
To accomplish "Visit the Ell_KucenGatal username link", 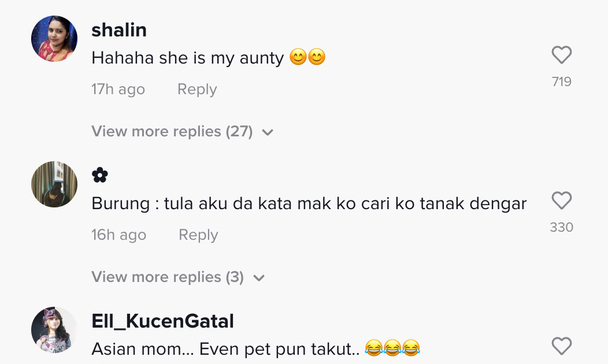I will click(x=162, y=321).
